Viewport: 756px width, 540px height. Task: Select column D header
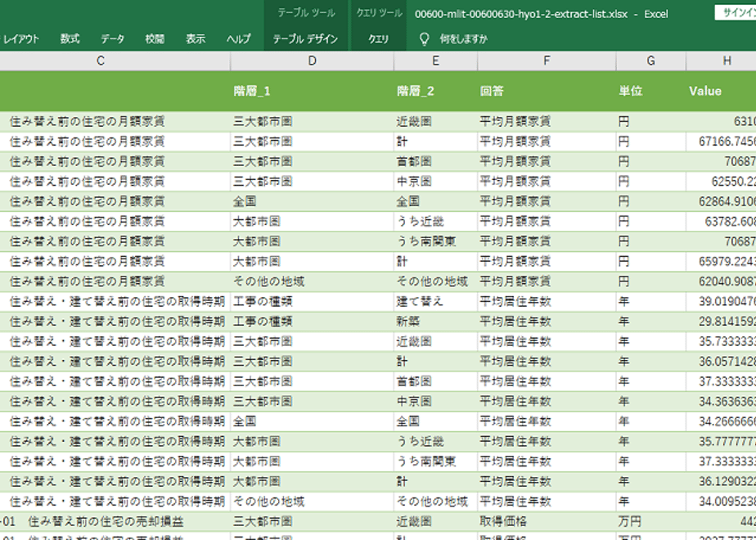[312, 61]
